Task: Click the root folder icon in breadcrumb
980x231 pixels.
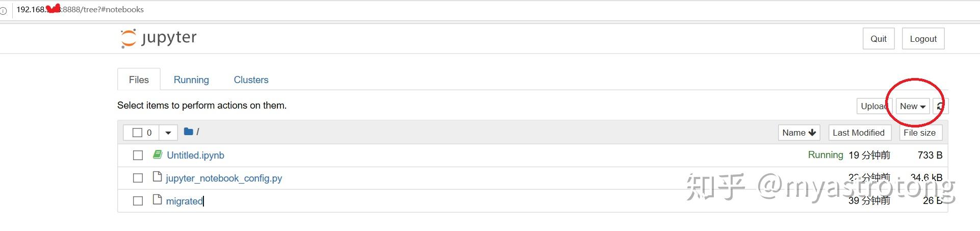Action: 188,132
